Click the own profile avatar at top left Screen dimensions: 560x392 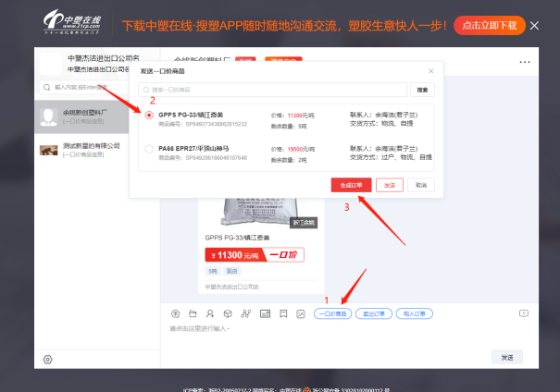point(51,64)
